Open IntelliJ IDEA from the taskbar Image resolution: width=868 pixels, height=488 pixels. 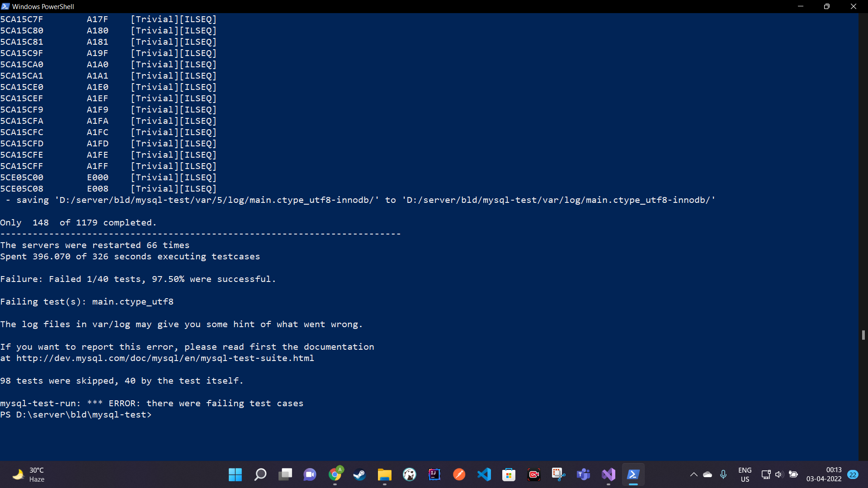(434, 474)
